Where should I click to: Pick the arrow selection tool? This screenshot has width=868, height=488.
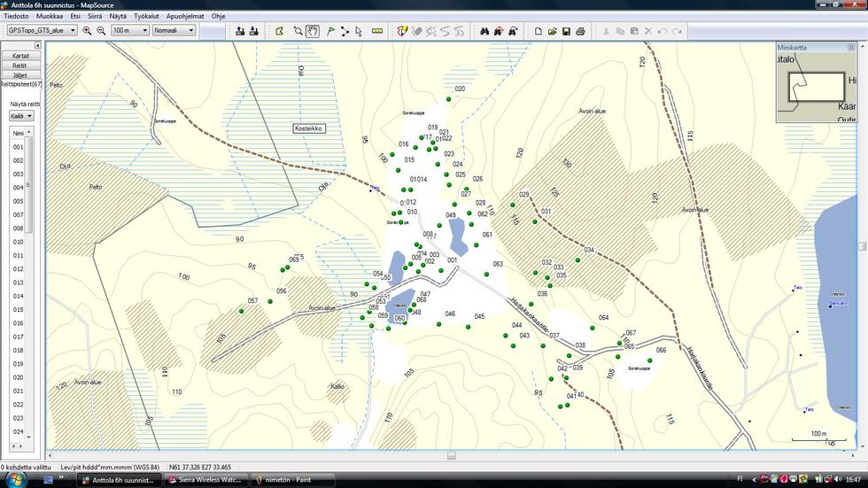point(359,31)
